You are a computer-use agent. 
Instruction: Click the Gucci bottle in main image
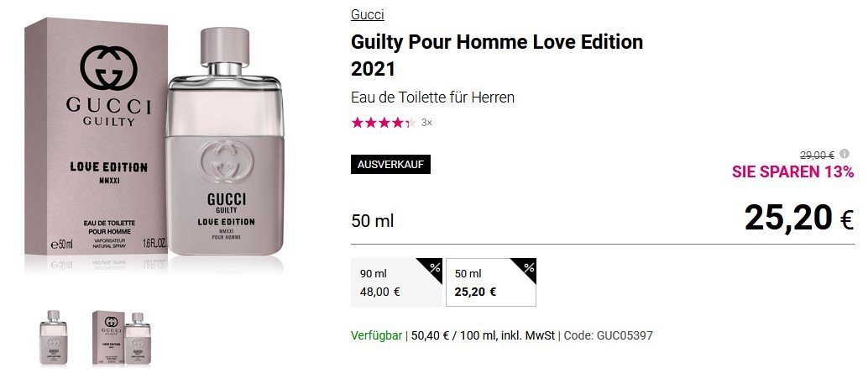coord(225,141)
